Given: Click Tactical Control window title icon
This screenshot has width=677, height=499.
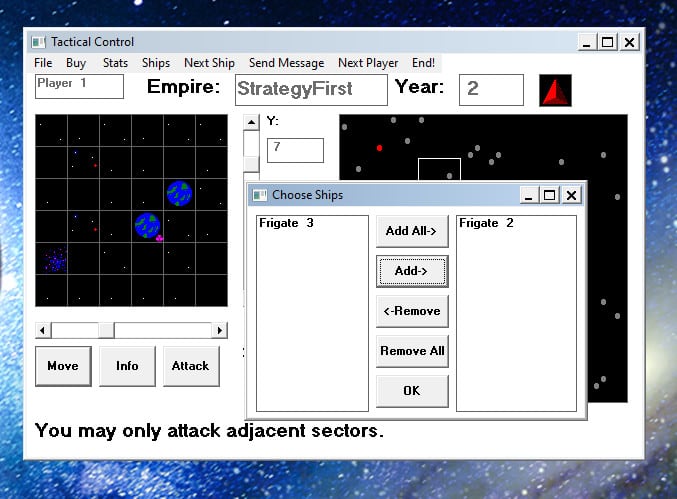Looking at the screenshot, I should (38, 42).
